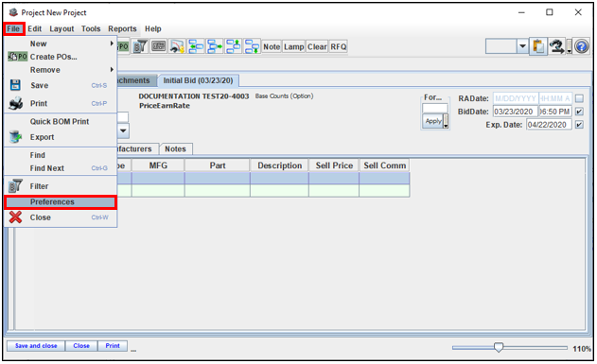Switch to the Initial Bid (03/23/20) tab

point(198,80)
